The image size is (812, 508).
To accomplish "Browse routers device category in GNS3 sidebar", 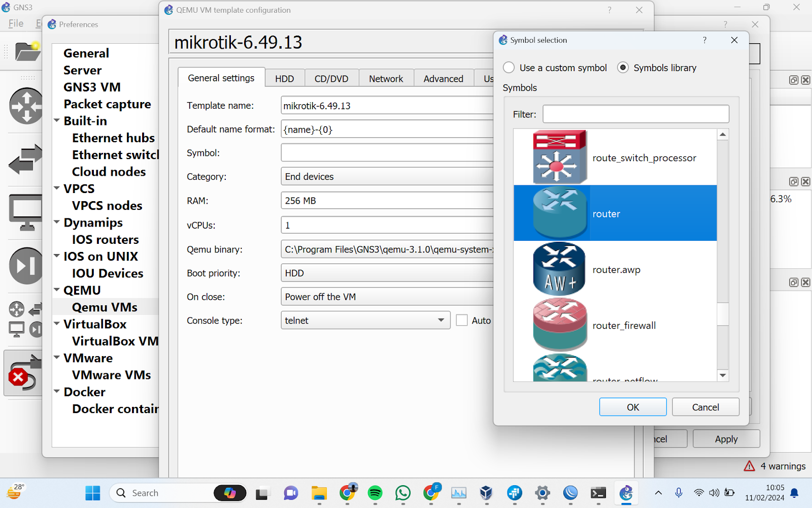I will 25,106.
